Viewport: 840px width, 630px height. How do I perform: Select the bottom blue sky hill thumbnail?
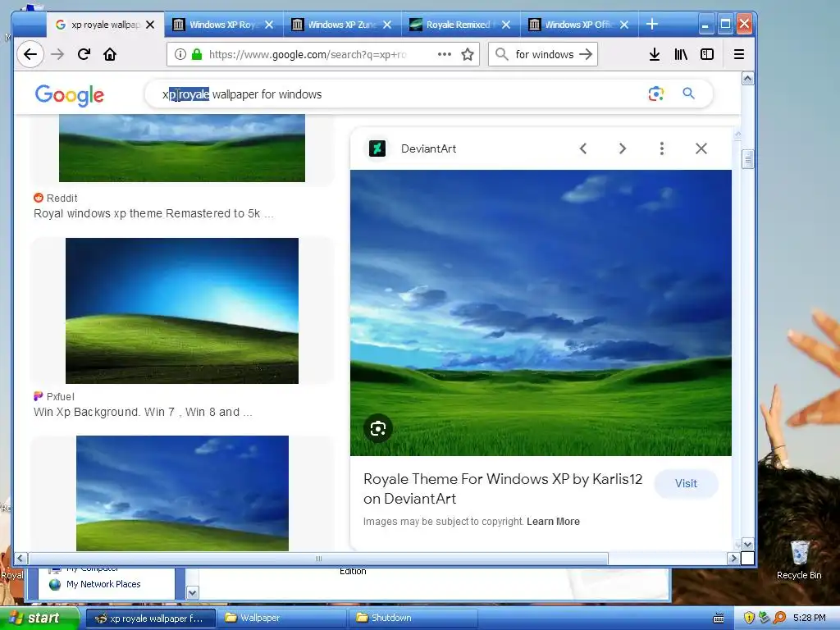click(x=182, y=493)
